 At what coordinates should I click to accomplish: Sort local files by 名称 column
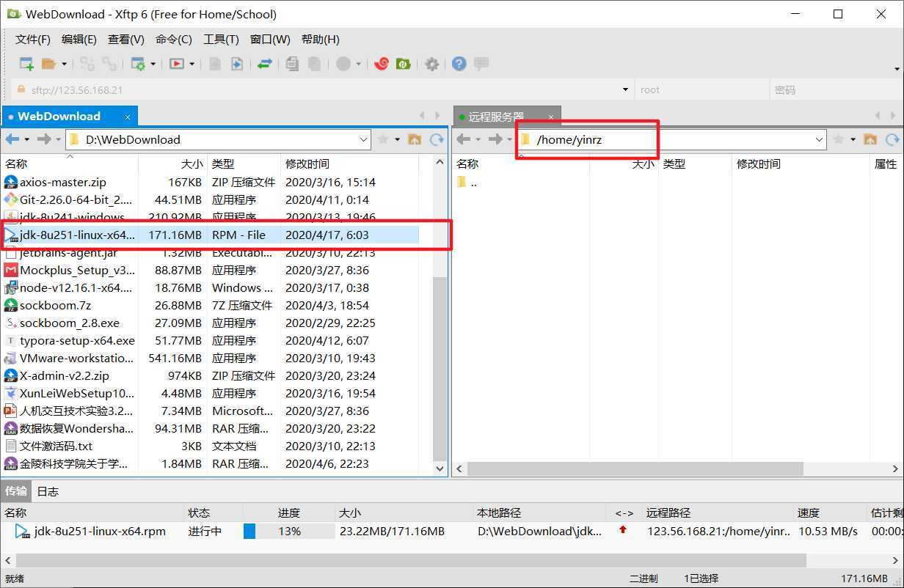(69, 163)
